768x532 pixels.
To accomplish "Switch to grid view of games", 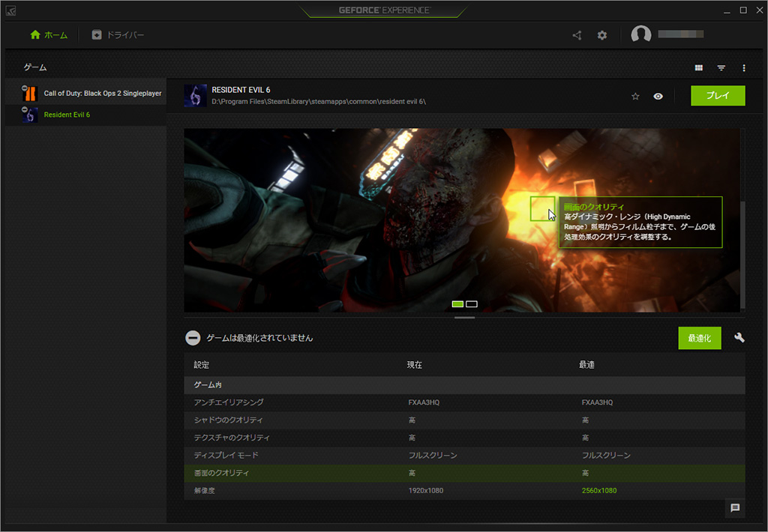I will click(x=698, y=68).
